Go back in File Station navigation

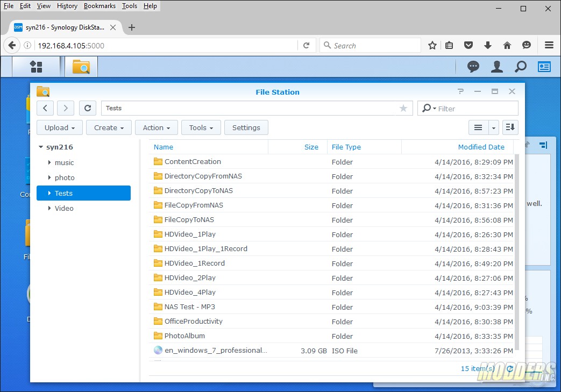tap(45, 108)
